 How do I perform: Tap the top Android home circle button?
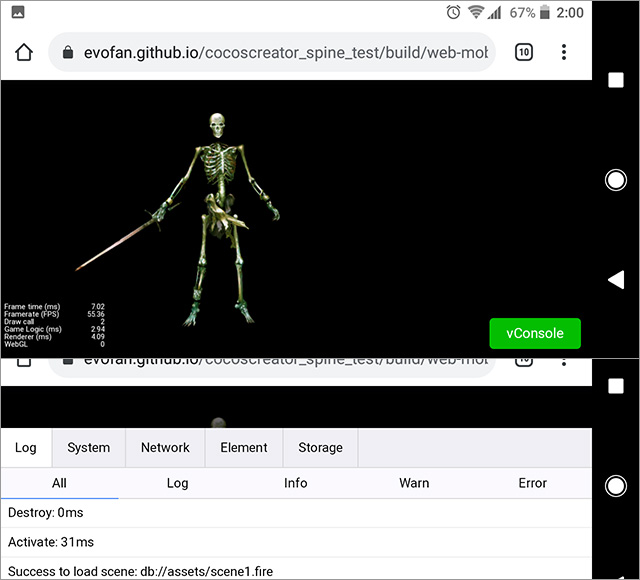pos(616,180)
